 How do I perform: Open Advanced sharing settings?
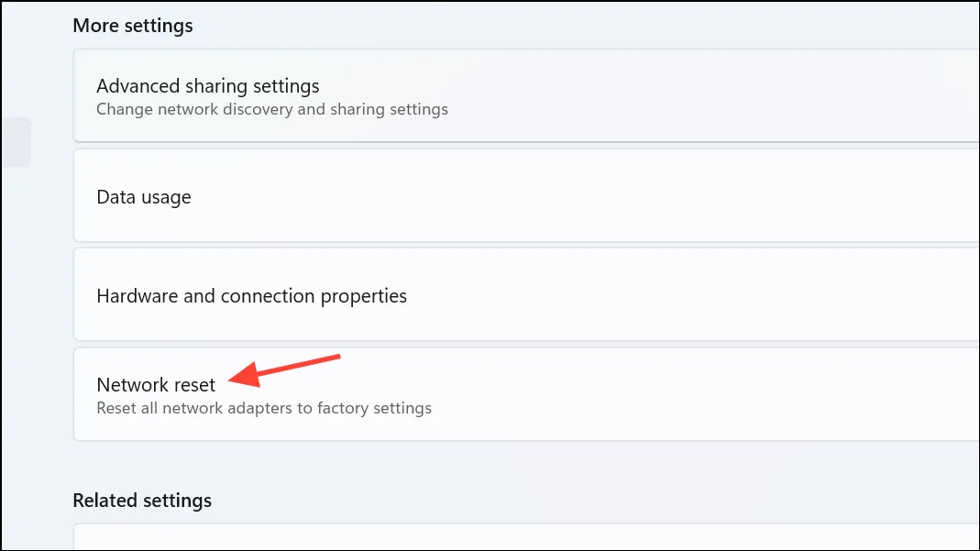tap(526, 95)
